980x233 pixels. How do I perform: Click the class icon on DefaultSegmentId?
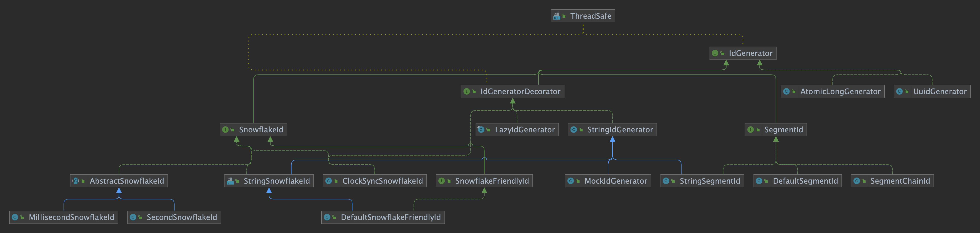pos(759,181)
